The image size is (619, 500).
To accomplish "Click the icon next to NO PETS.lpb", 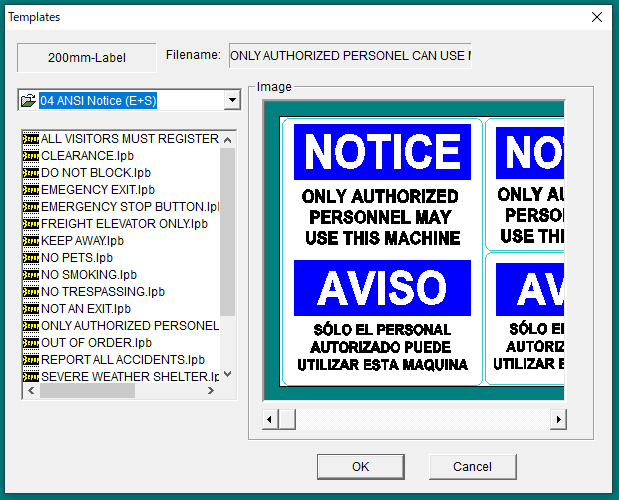I will 30,258.
